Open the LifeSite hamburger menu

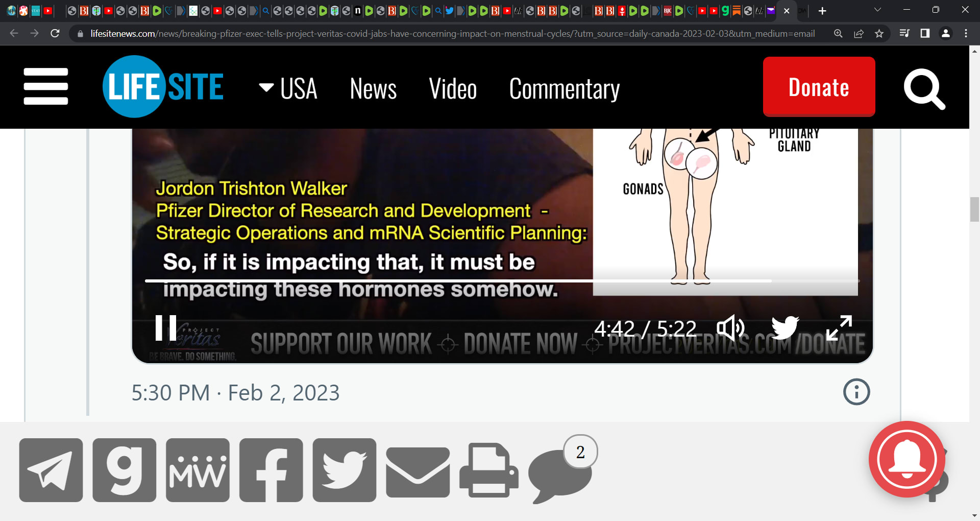coord(46,86)
